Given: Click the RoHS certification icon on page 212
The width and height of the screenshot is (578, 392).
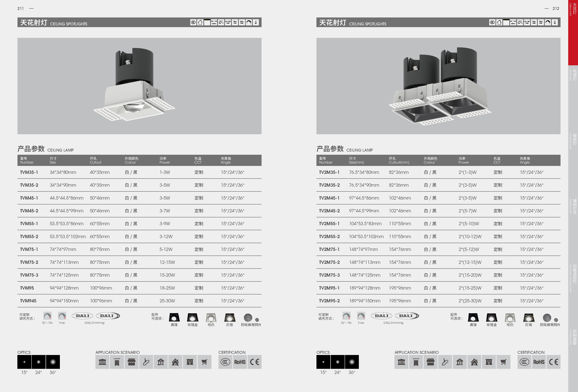Looking at the screenshot, I should 539,362.
